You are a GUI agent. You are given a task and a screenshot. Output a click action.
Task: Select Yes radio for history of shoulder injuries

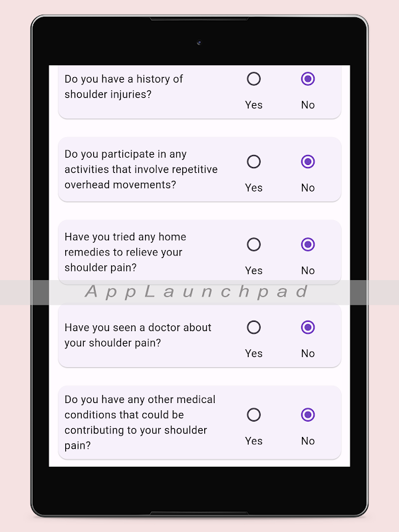253,79
